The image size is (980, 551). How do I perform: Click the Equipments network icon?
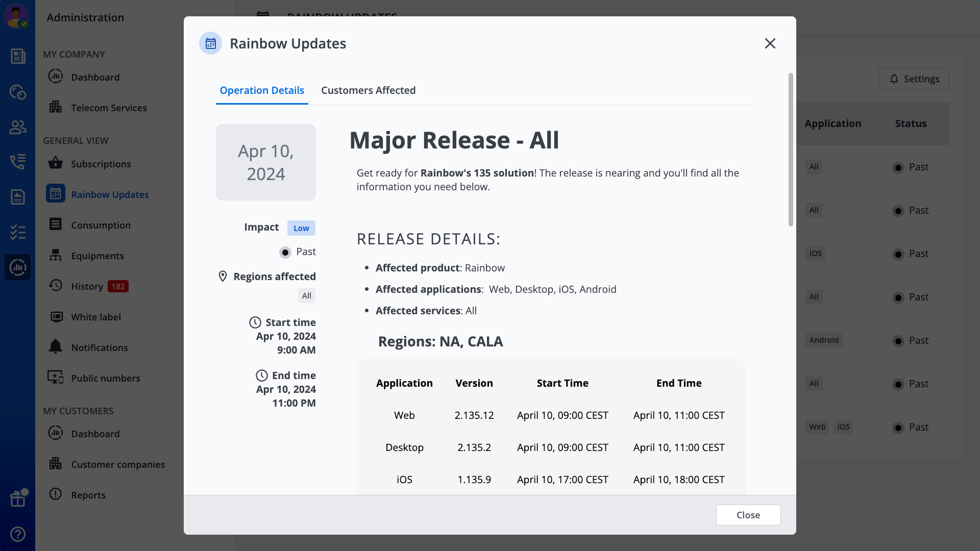click(56, 255)
